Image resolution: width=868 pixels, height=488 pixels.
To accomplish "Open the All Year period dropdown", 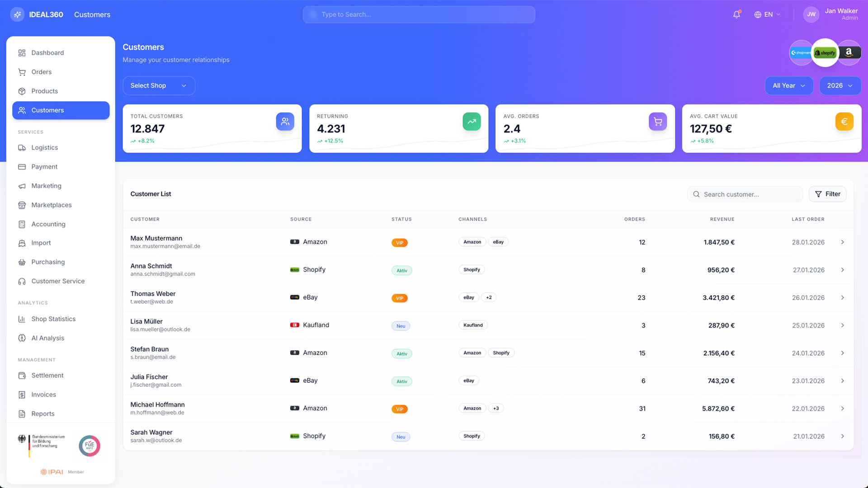I will point(788,85).
